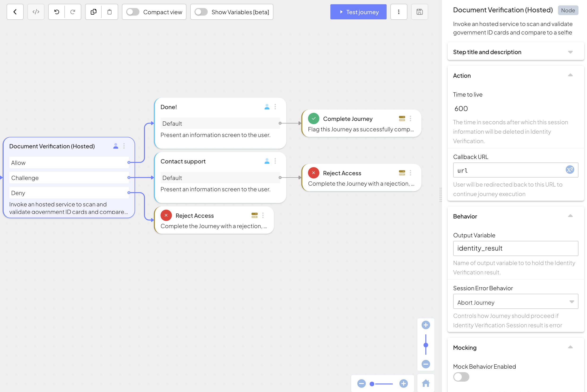Click the horizontal zoom slider handle

click(x=372, y=383)
